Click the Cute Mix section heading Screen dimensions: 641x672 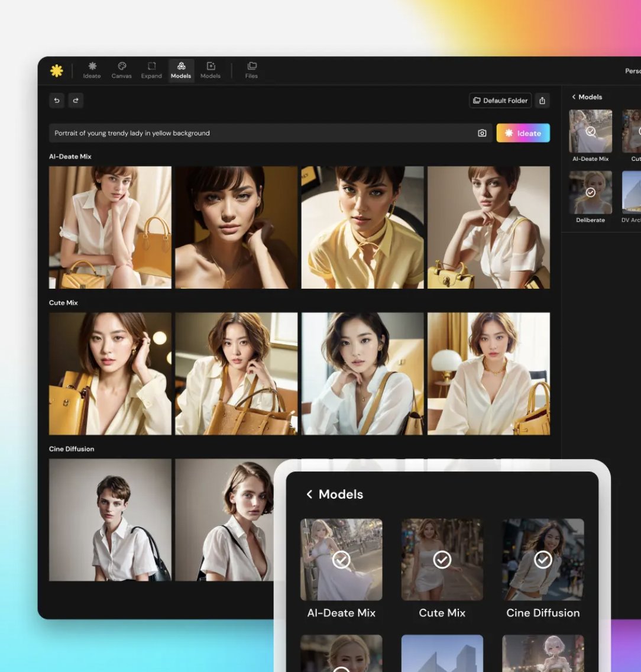63,302
